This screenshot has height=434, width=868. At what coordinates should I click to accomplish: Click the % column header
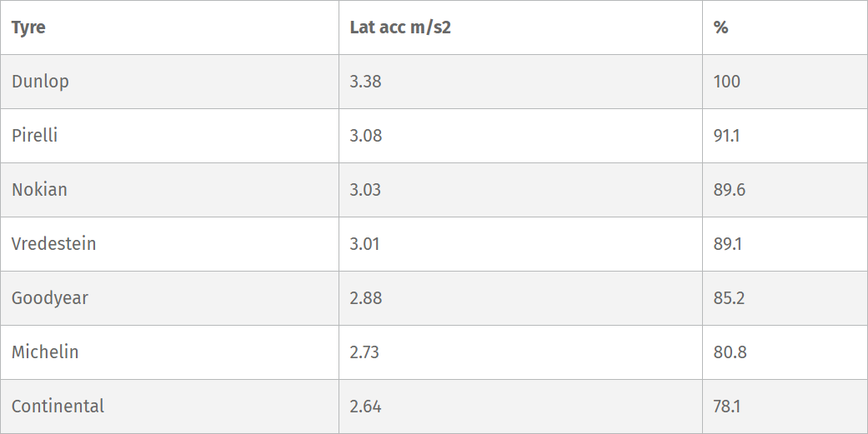coord(720,27)
